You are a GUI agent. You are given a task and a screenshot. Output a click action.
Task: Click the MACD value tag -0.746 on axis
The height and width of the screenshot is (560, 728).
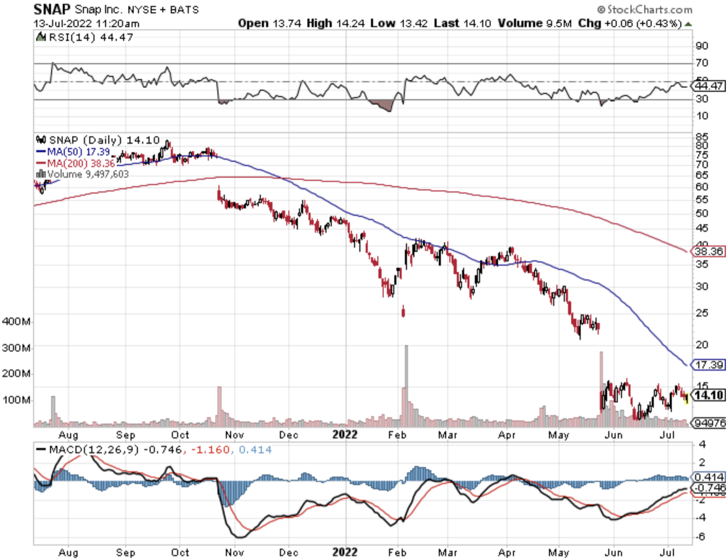(x=708, y=488)
